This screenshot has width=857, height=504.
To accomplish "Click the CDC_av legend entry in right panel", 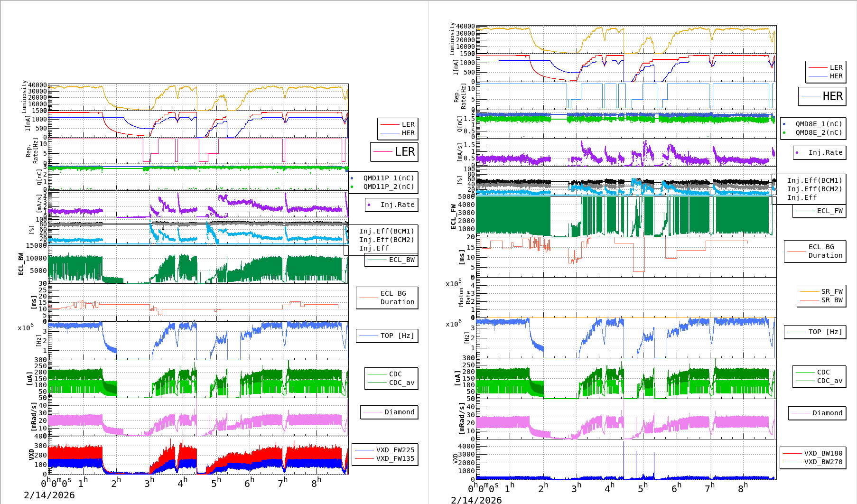I will coord(829,381).
